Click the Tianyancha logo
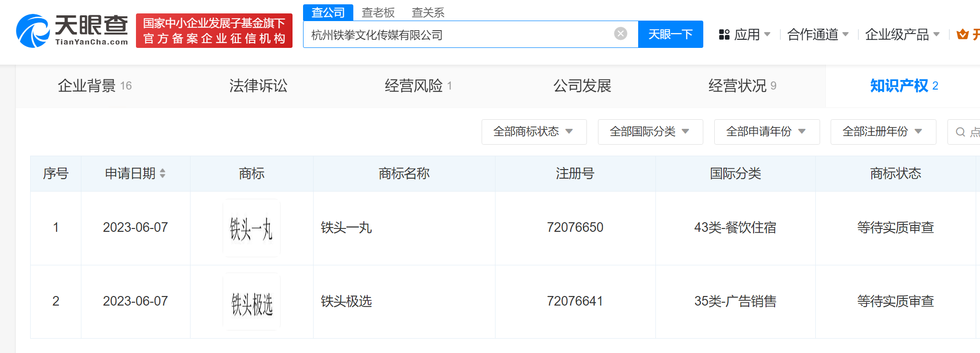Screen dimensions: 980x353 click(x=72, y=31)
